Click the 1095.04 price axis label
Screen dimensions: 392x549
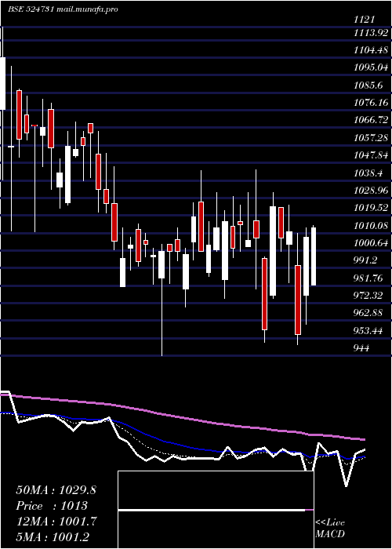pos(371,67)
